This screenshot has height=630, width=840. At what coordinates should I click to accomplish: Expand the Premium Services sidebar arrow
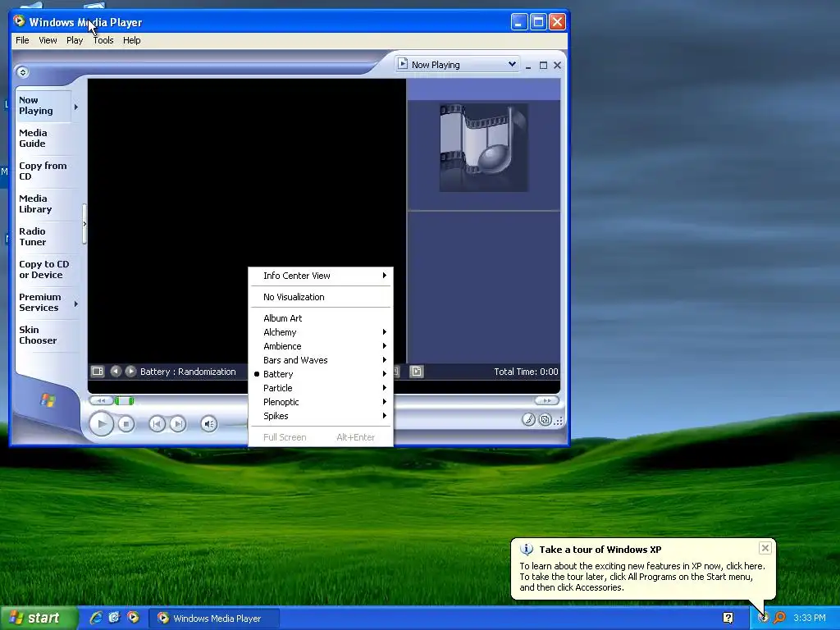[x=76, y=304]
